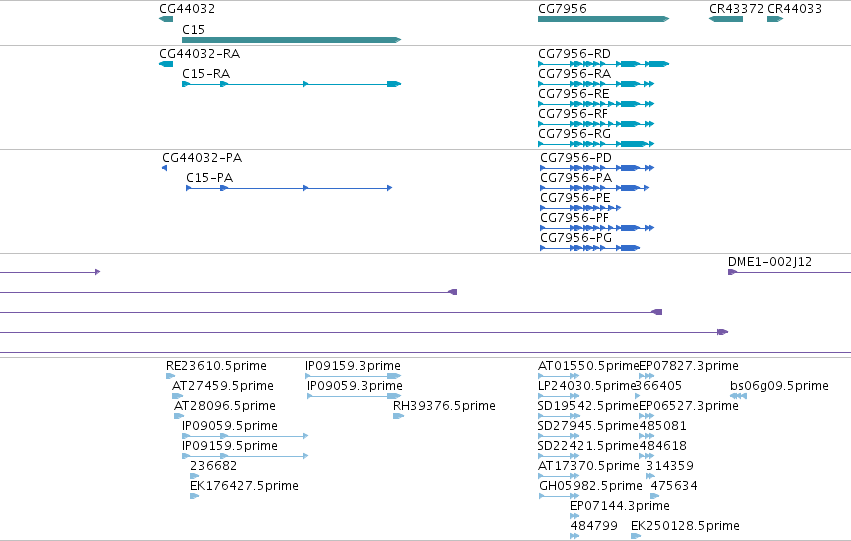Select transcript CG44032-RA

(166, 64)
